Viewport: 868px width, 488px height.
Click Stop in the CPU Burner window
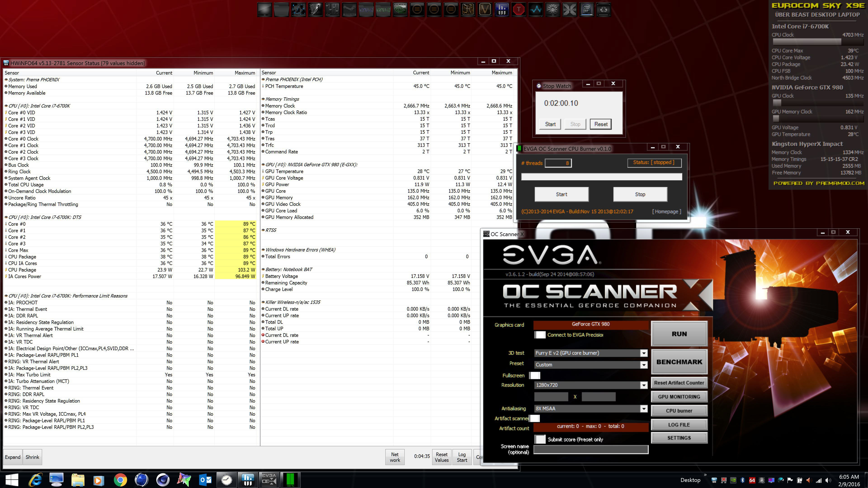[640, 194]
